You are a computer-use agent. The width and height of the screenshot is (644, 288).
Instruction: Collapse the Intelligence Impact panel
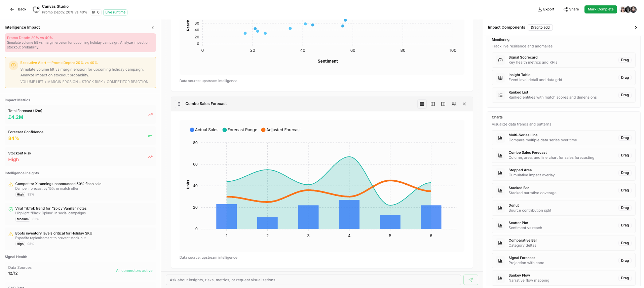(153, 28)
